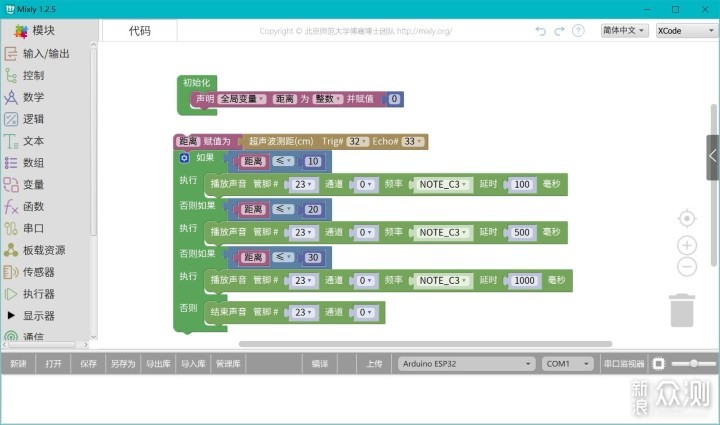The image size is (720, 425).
Task: Click the trash can on the workspace
Action: click(x=682, y=309)
